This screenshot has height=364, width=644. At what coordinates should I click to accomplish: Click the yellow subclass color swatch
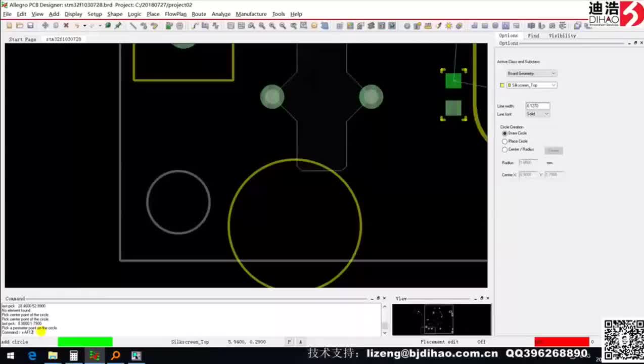(502, 85)
